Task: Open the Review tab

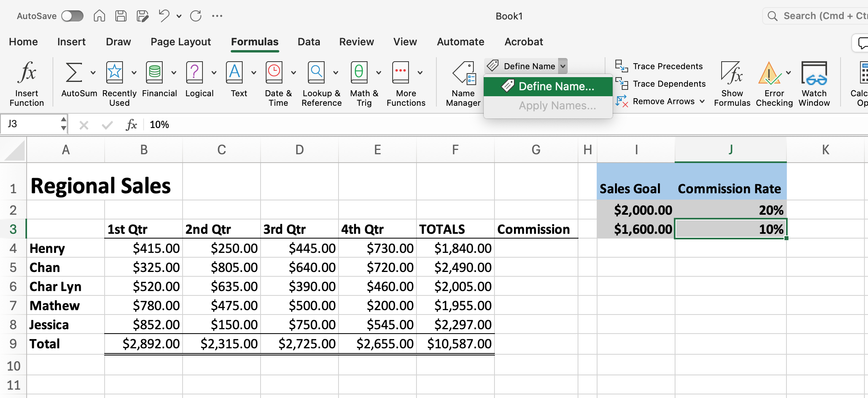Action: point(357,42)
